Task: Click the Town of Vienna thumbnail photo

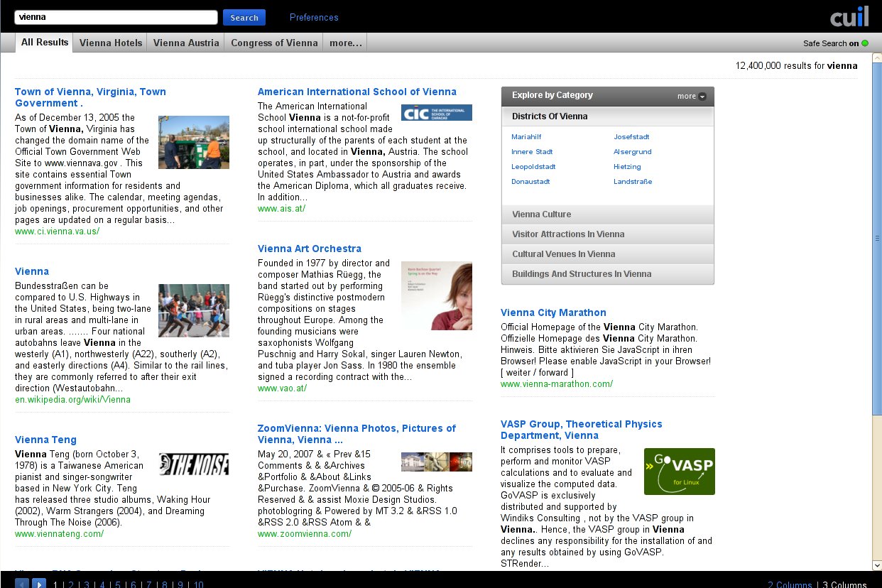Action: click(194, 142)
